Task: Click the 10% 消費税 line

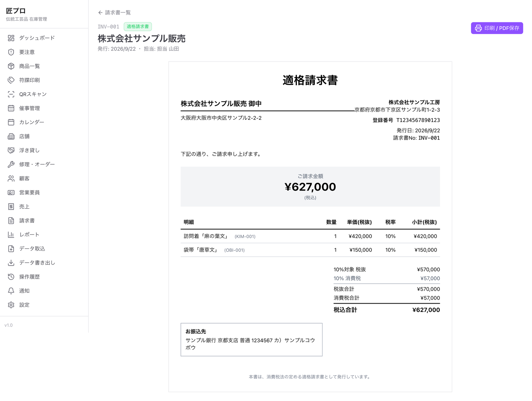Action: point(387,279)
